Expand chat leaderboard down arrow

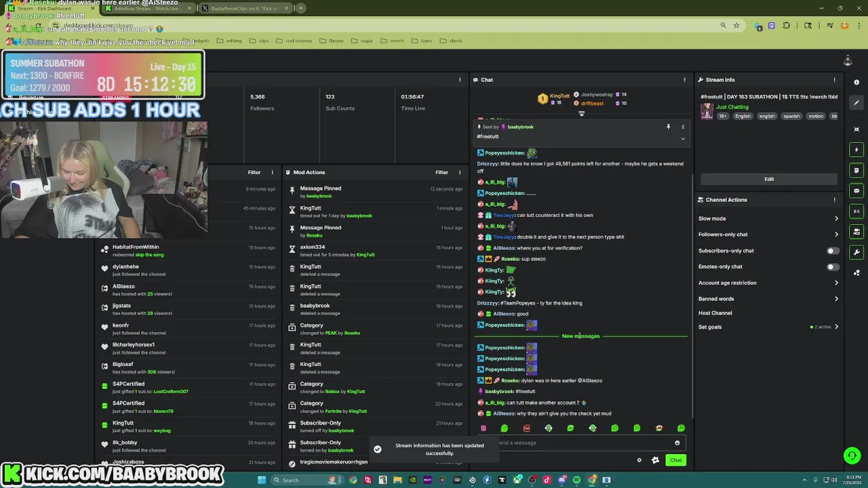tap(581, 114)
